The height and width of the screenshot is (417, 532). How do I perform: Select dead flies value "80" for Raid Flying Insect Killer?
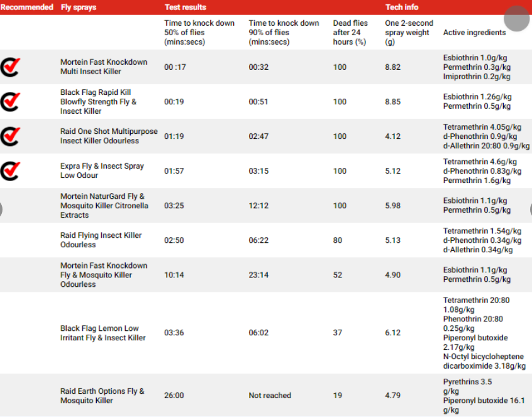(338, 240)
